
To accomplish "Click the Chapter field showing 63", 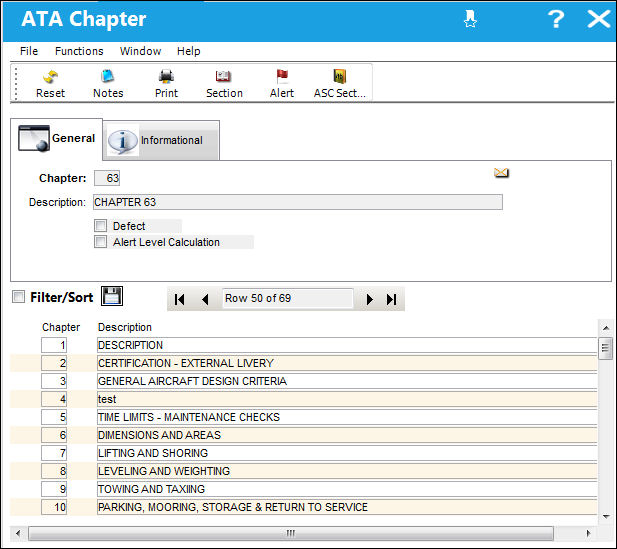I will pos(107,178).
